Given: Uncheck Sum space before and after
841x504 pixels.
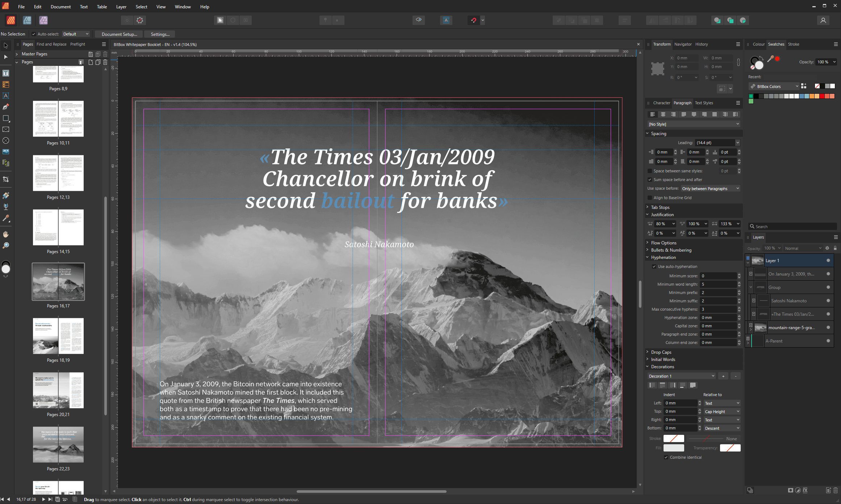Looking at the screenshot, I should click(650, 180).
